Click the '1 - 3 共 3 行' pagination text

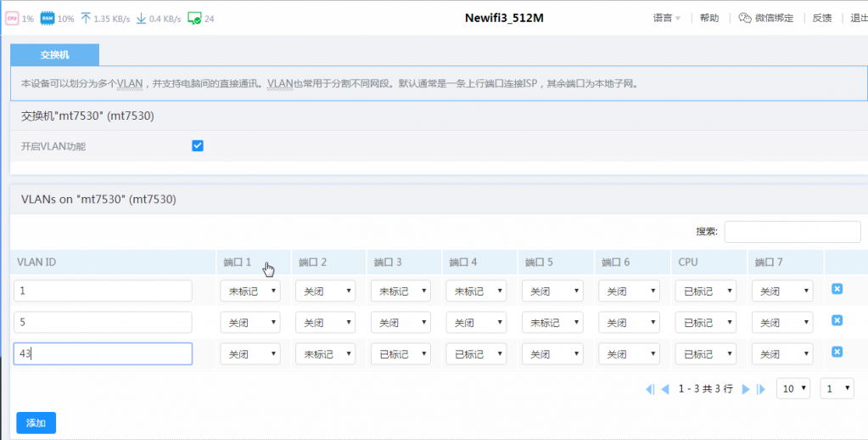pyautogui.click(x=705, y=389)
